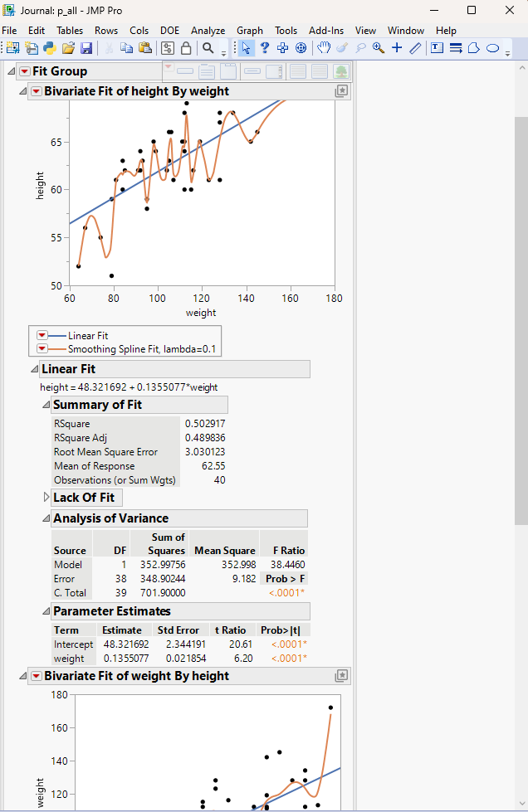Select the Brush tool

tap(342, 48)
